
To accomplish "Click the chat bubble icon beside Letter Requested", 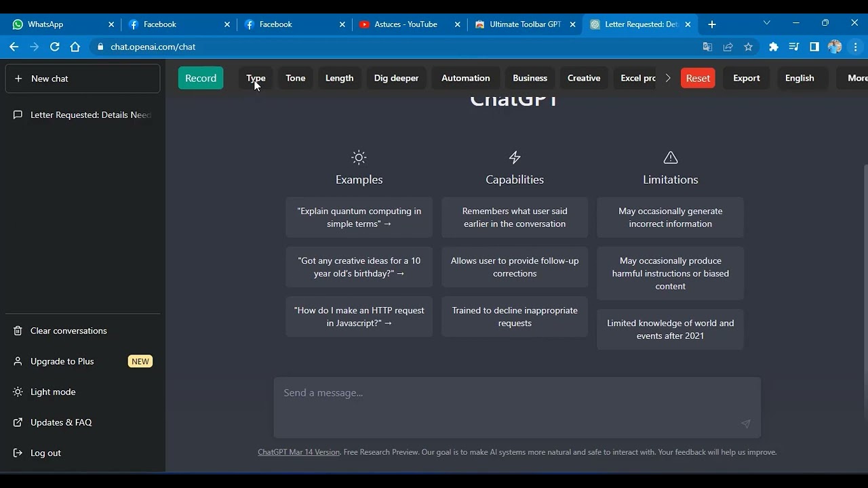I will pos(18,115).
